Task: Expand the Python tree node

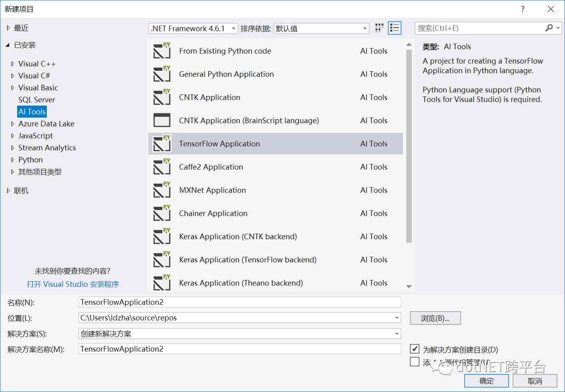Action: tap(13, 160)
